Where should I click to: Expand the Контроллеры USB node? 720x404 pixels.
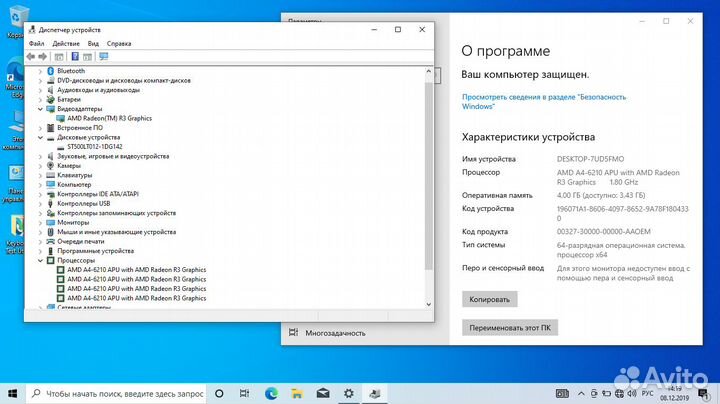tap(40, 204)
